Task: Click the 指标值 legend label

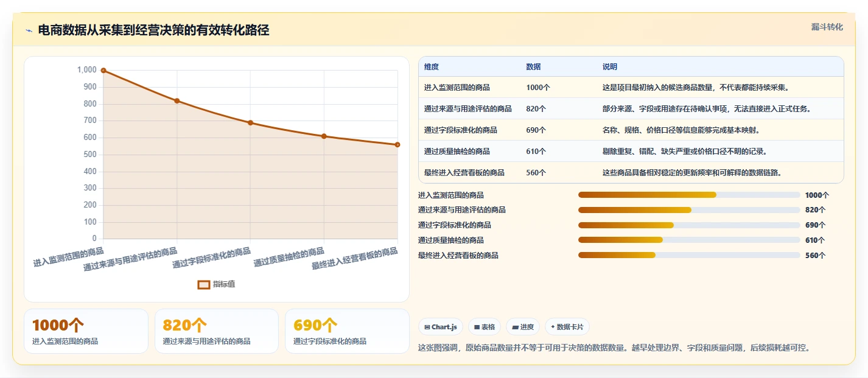Action: coord(224,284)
